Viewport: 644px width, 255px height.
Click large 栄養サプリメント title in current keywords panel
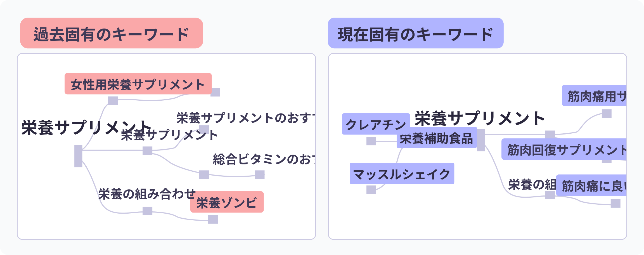[480, 119]
